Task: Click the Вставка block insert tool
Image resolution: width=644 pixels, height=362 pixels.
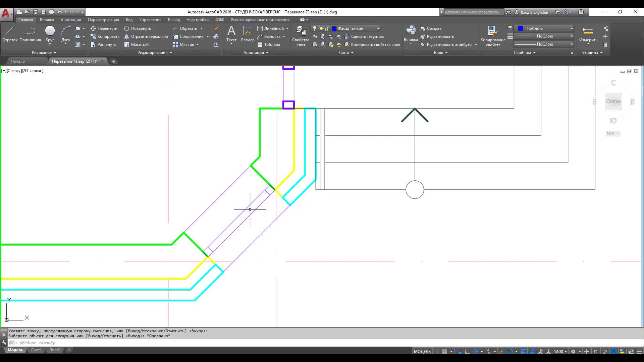Action: 411,34
